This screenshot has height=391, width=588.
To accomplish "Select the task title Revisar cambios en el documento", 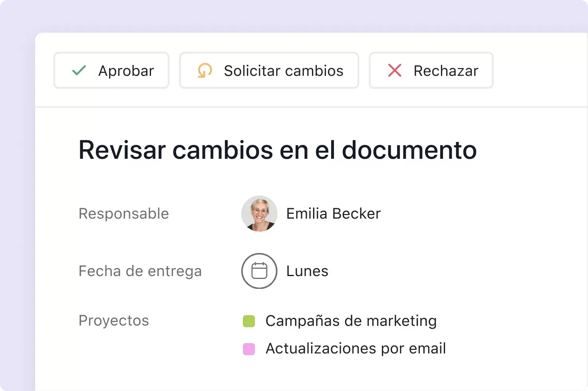I will pyautogui.click(x=278, y=150).
